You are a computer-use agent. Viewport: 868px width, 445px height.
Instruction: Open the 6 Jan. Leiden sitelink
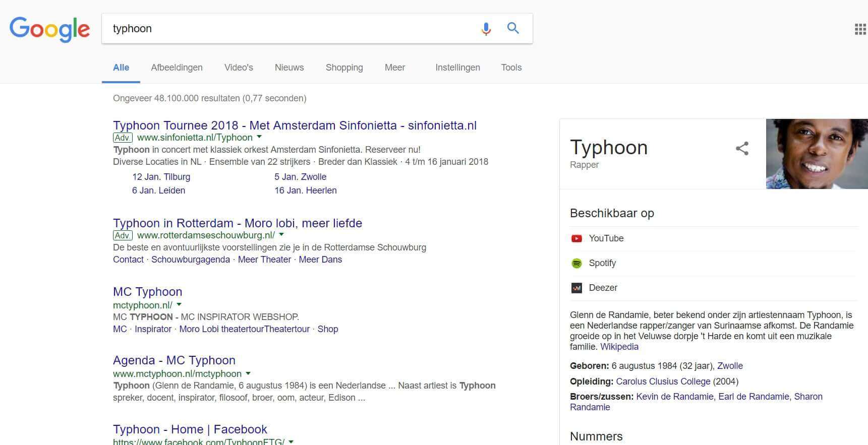pos(158,190)
